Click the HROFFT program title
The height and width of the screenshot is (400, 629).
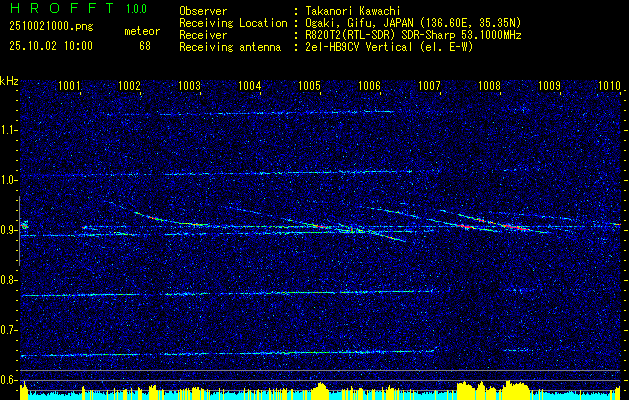pyautogui.click(x=62, y=8)
